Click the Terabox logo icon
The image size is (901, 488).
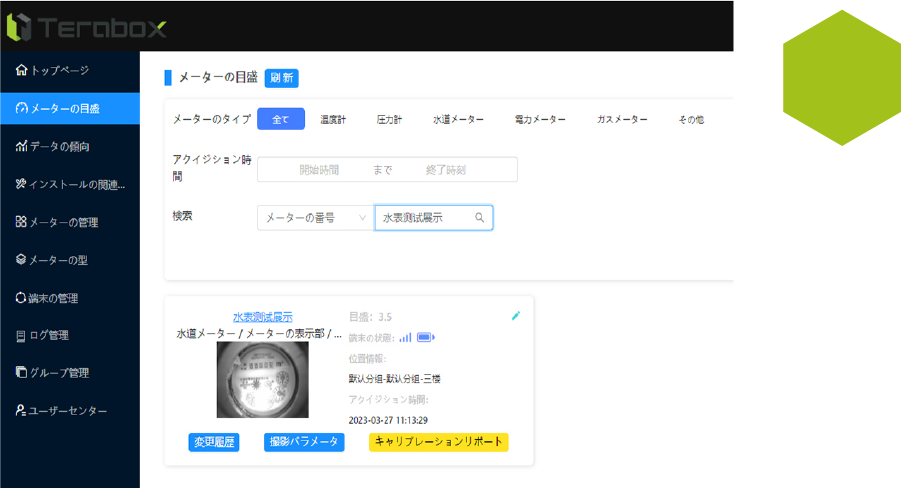click(x=19, y=26)
